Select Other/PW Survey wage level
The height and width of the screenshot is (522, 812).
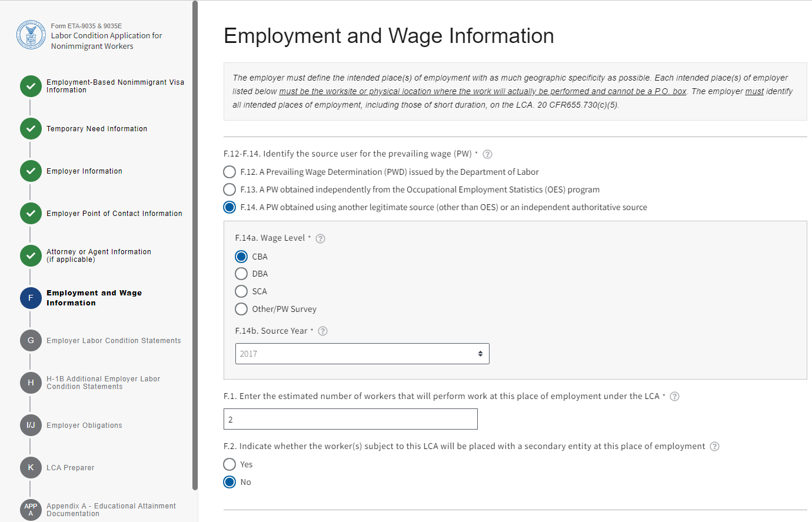241,309
